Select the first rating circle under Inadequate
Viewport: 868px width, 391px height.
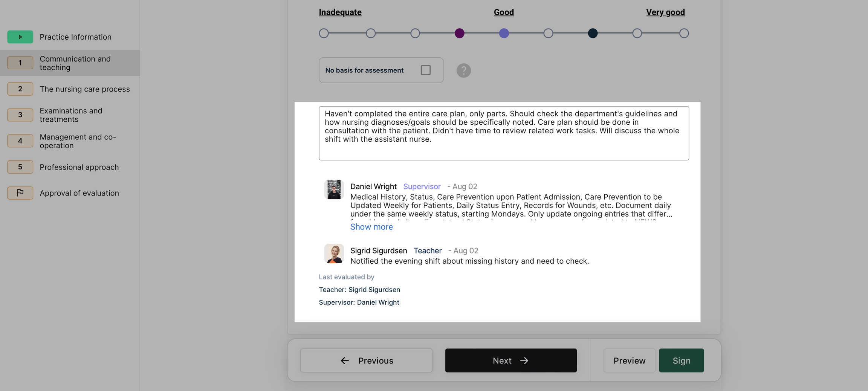[324, 34]
